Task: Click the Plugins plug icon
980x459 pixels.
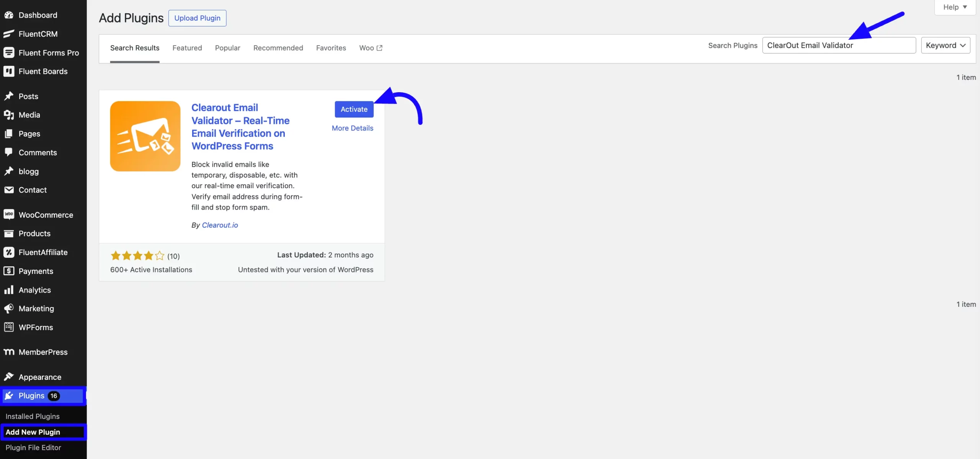Action: [9, 396]
